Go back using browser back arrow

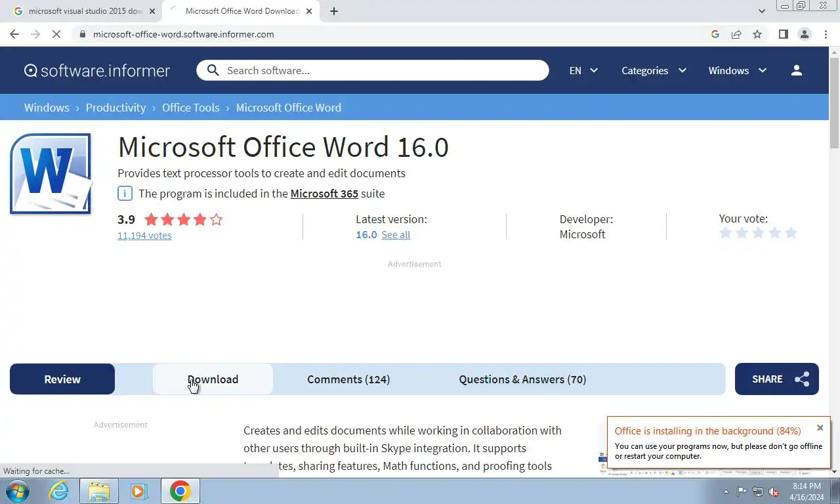14,34
